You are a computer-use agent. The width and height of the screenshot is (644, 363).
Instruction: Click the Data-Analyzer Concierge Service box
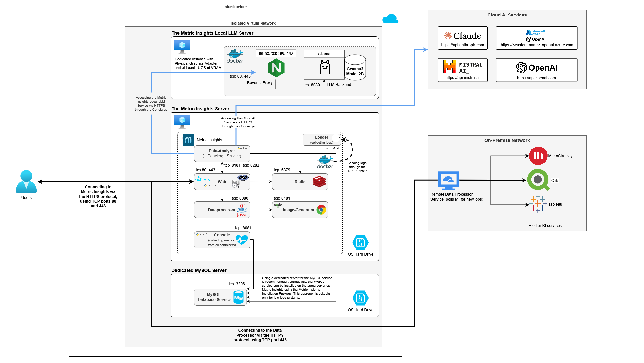coord(222,154)
